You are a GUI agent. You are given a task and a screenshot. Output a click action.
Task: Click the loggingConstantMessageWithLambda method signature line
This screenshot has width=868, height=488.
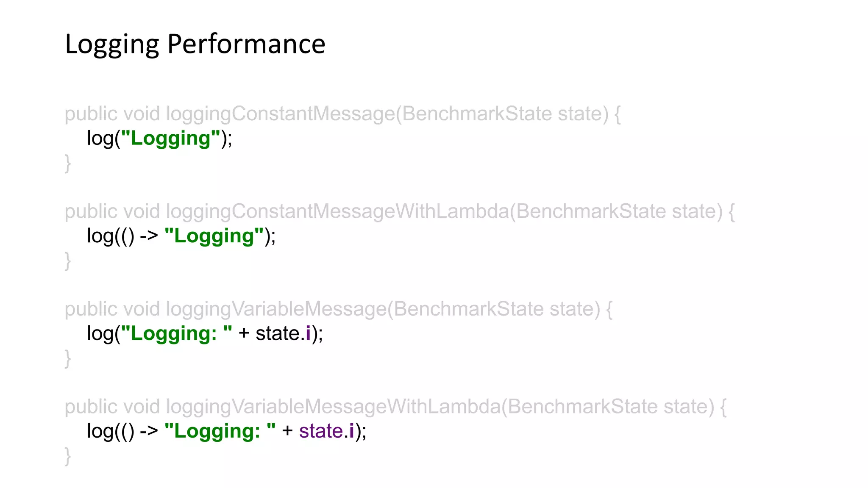[x=399, y=211]
